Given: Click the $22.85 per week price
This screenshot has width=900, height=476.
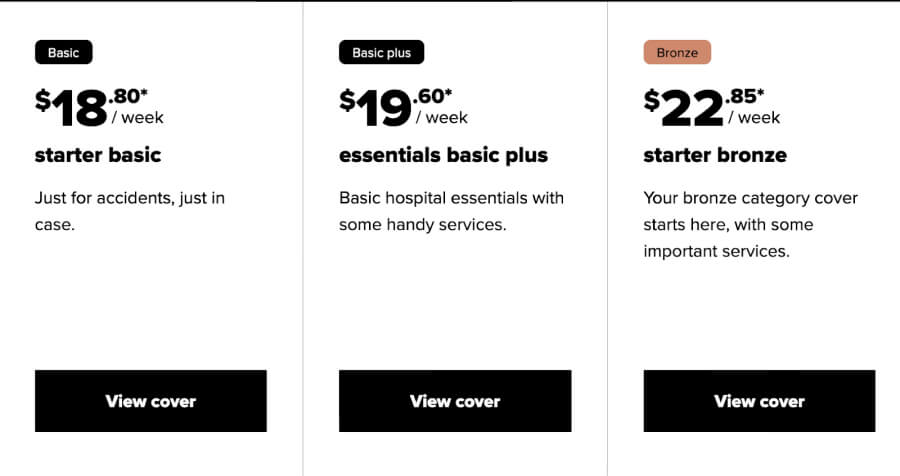Looking at the screenshot, I should tap(712, 107).
